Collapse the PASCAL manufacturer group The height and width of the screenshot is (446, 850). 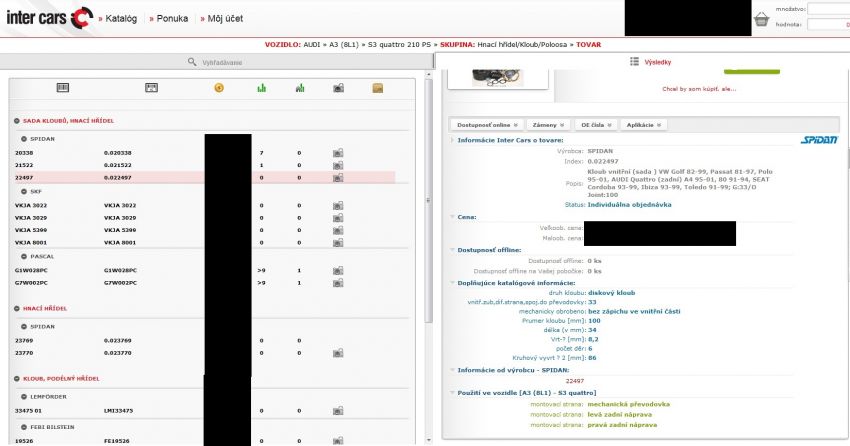coord(24,256)
